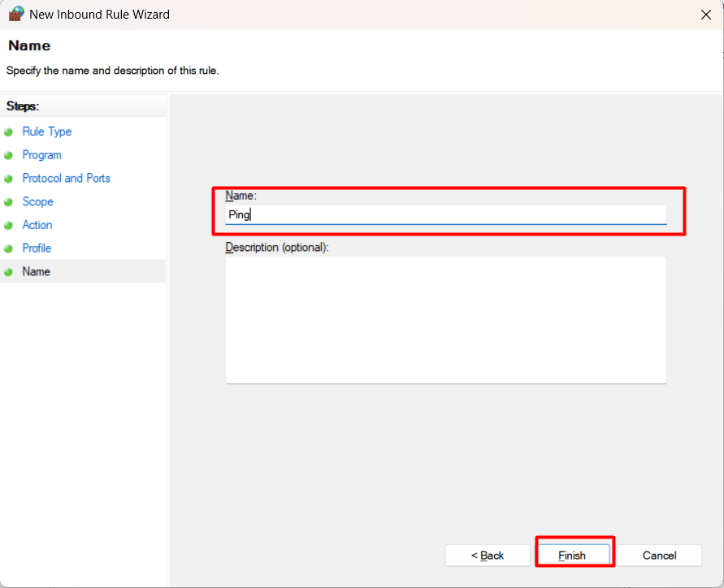
Task: Click inside the Description (optional) text box
Action: pos(446,320)
